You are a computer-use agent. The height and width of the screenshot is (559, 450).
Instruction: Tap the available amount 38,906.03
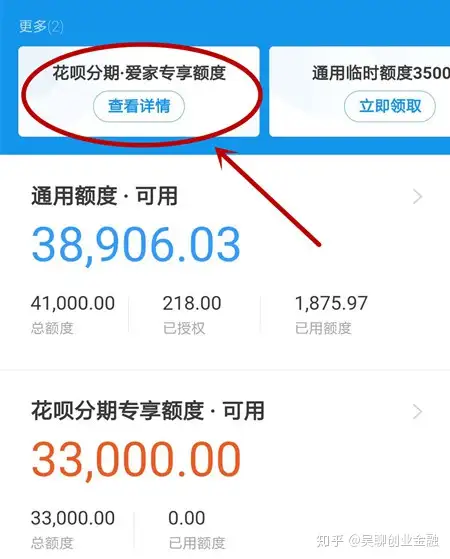[136, 245]
